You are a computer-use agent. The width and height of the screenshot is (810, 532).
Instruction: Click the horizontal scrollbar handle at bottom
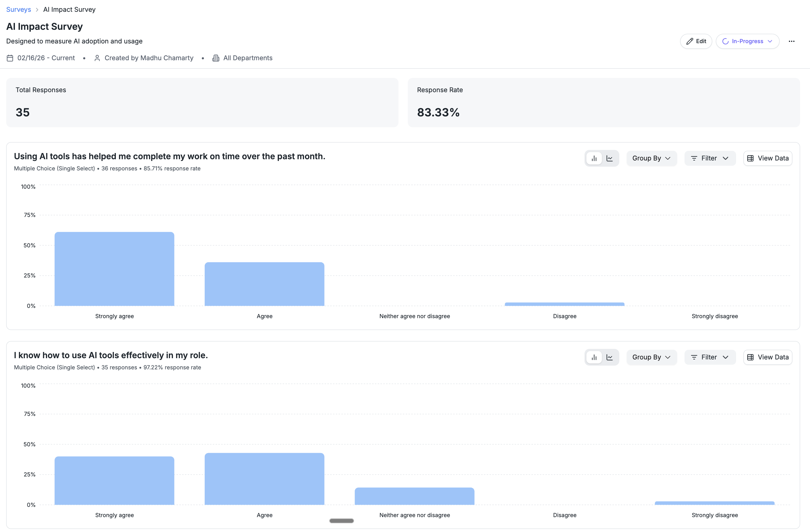click(x=341, y=521)
